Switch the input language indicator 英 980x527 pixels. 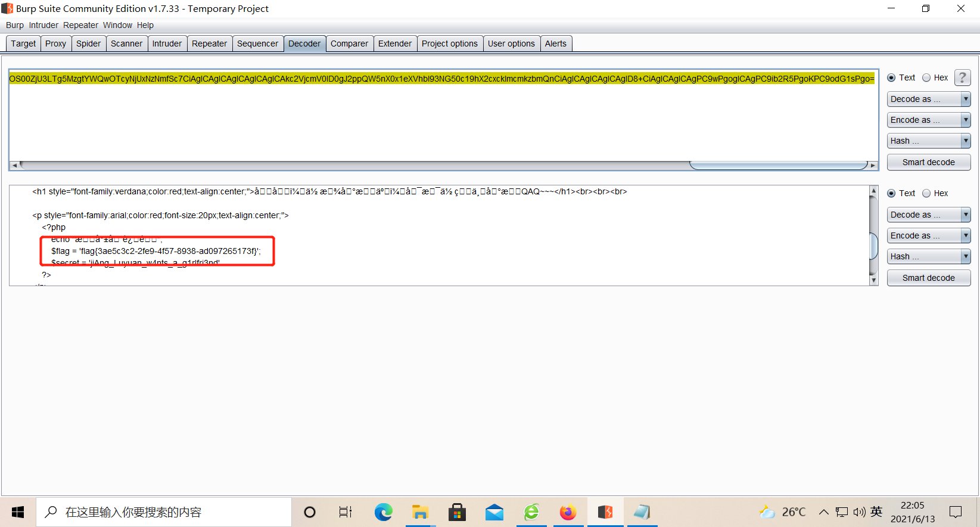tap(876, 511)
